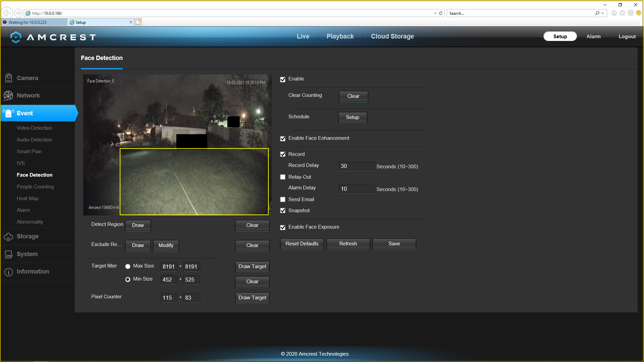Click Draw for Detect Region
The height and width of the screenshot is (362, 644).
tap(138, 225)
